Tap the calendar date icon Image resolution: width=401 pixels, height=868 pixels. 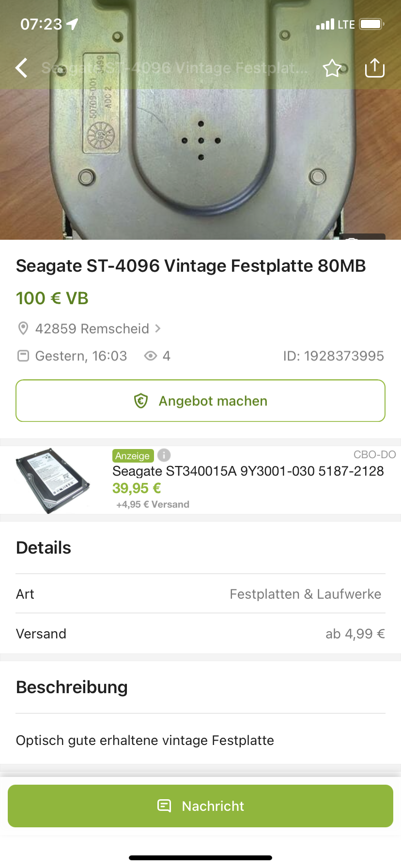23,356
